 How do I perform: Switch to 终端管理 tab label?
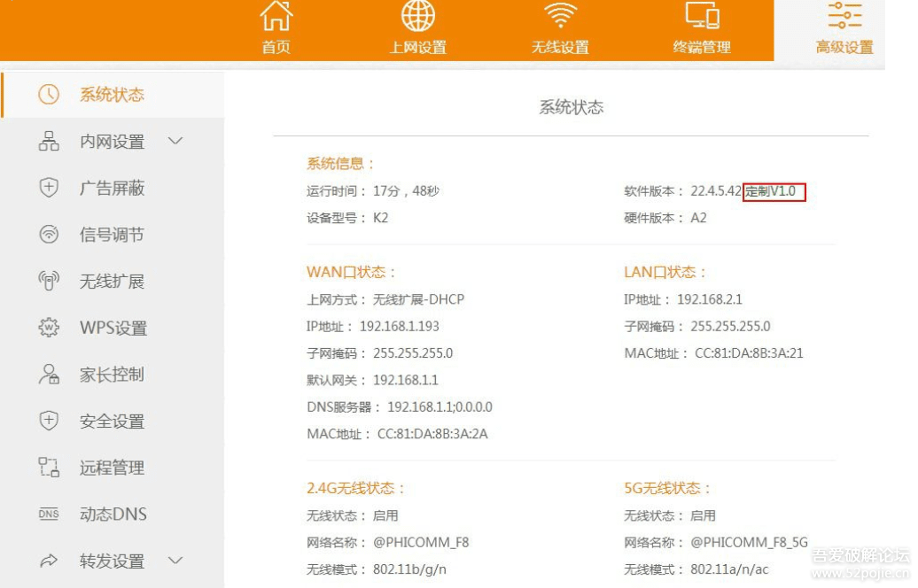point(702,48)
